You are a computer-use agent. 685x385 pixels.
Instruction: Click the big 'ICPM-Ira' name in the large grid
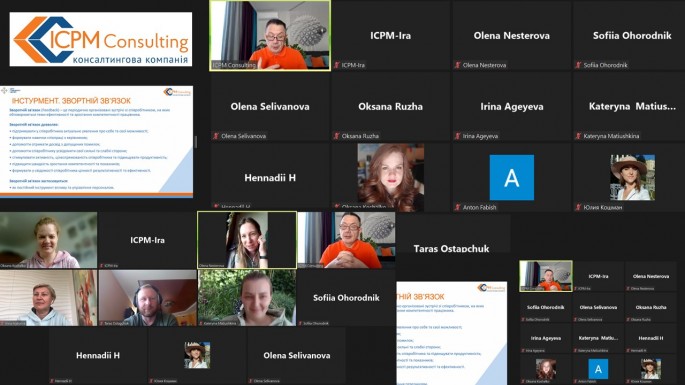[x=391, y=35]
